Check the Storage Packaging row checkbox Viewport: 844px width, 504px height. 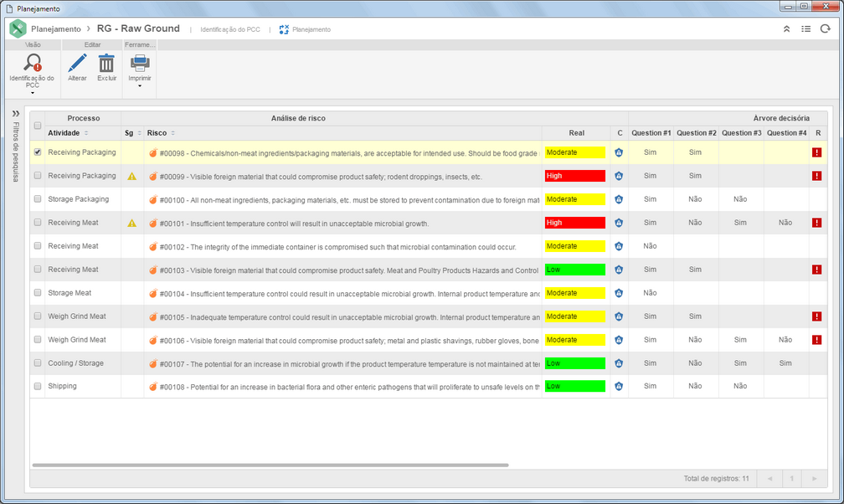pos(38,199)
